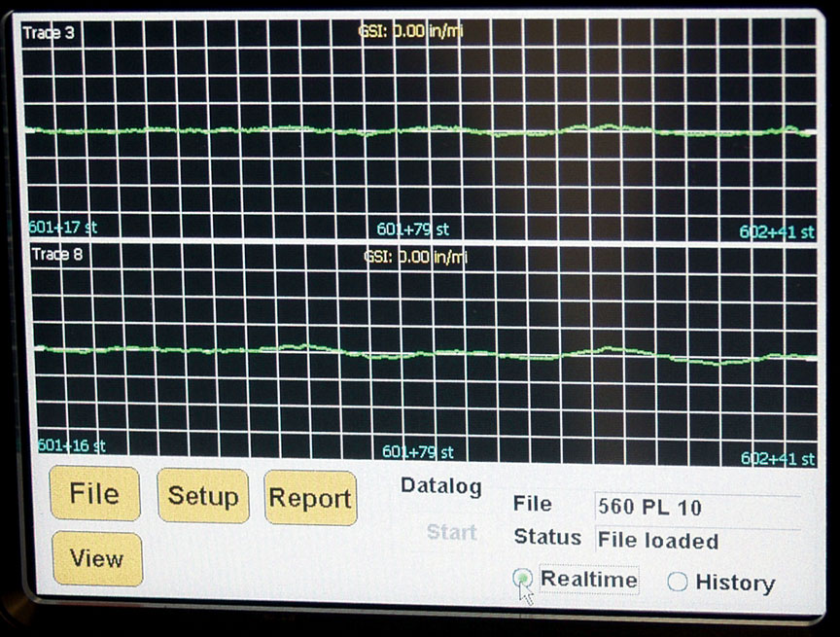The width and height of the screenshot is (840, 637).
Task: Click the 'Trace 8' label
Action: pos(57,254)
